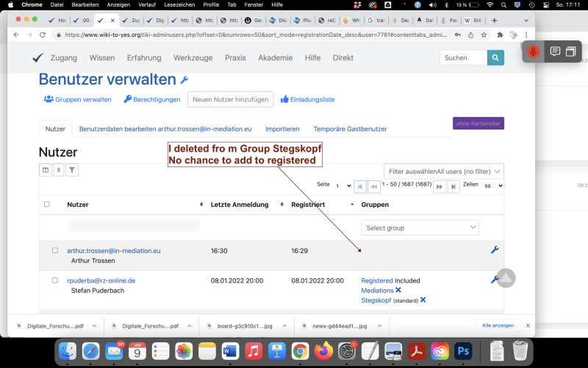The width and height of the screenshot is (588, 368).
Task: Open the Select group dropdown
Action: pyautogui.click(x=421, y=228)
